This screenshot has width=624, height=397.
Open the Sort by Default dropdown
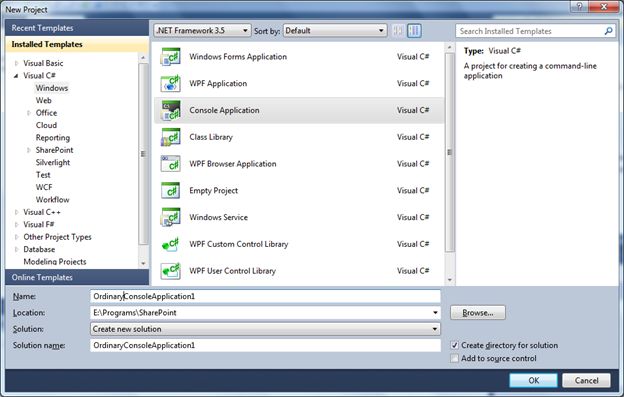coord(335,31)
